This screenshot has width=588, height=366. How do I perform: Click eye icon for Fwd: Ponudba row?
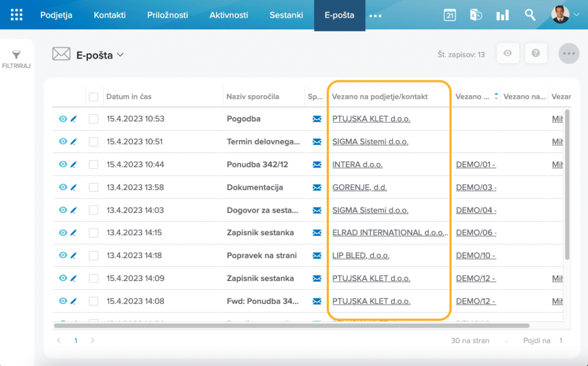coord(63,301)
